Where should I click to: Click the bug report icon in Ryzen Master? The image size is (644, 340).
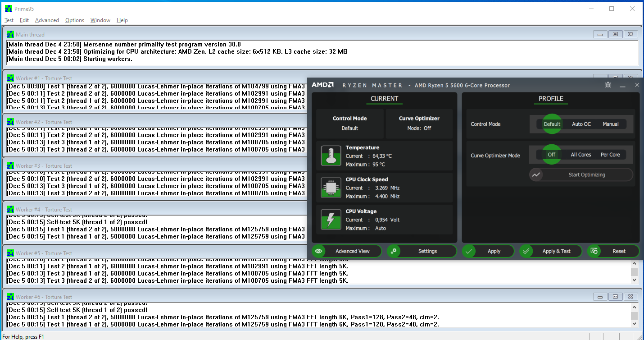[x=608, y=85]
